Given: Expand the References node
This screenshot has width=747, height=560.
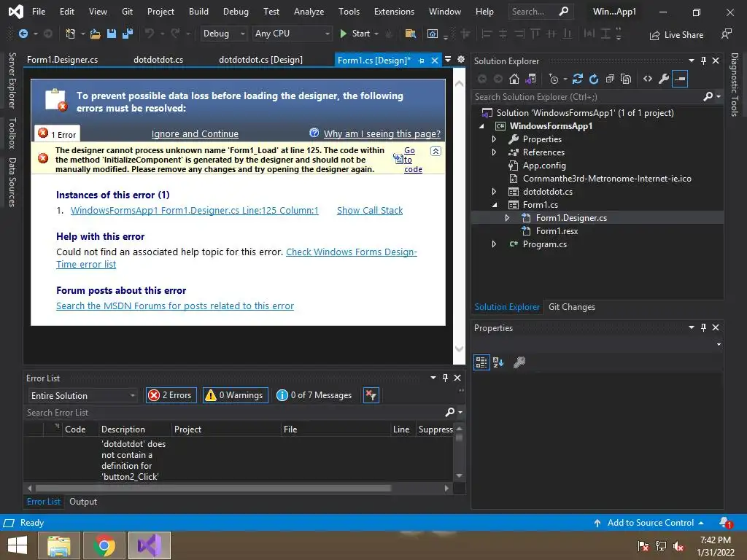Looking at the screenshot, I should click(x=494, y=152).
